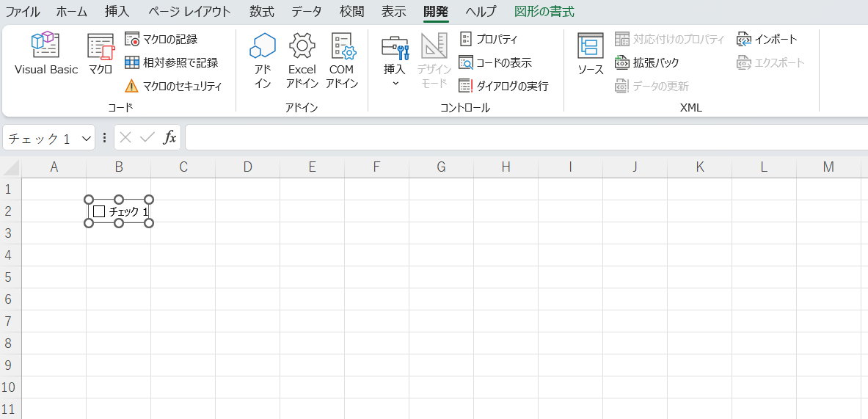Viewport: 868px width, 419px height.
Task: Click cell E4 in the worksheet
Action: (313, 255)
